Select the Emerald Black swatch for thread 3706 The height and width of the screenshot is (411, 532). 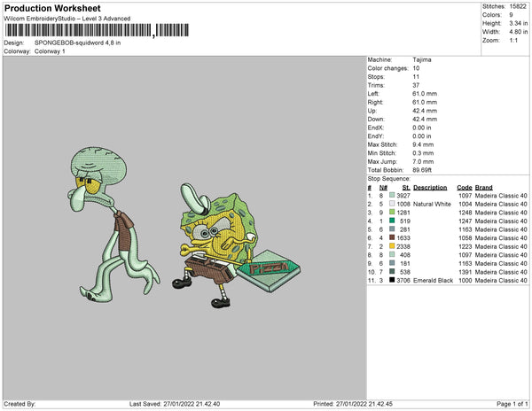coord(392,280)
